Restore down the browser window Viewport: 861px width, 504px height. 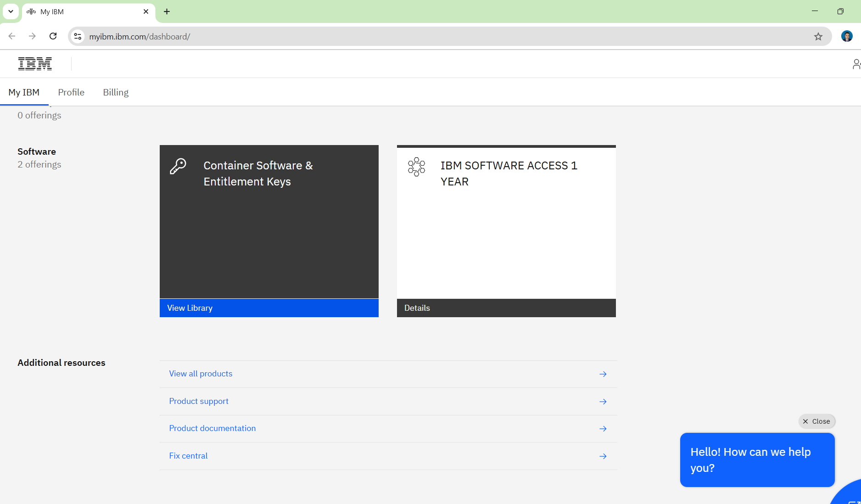(840, 11)
